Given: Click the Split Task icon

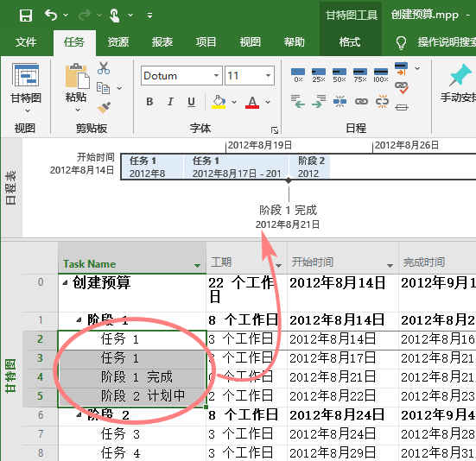Looking at the screenshot, I should pyautogui.click(x=340, y=102).
